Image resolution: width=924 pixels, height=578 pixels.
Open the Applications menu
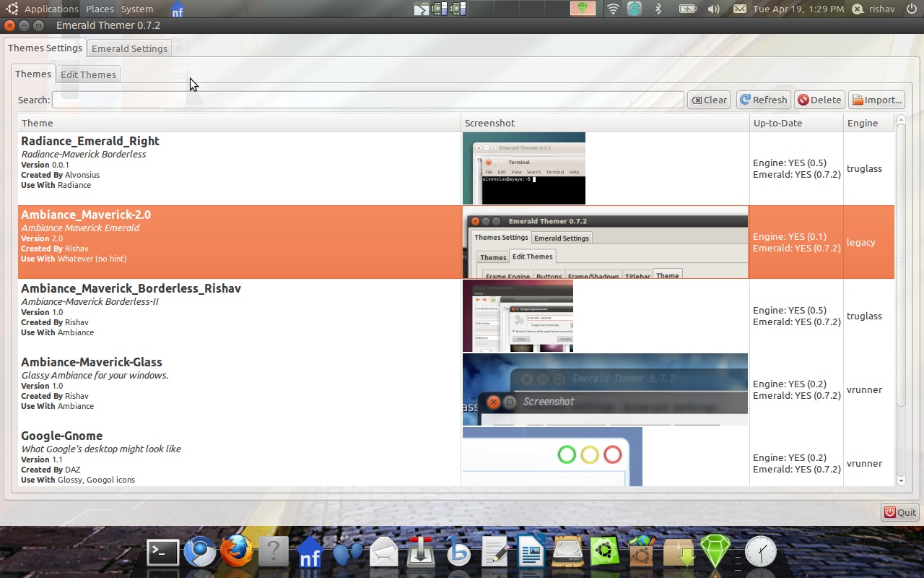(51, 9)
